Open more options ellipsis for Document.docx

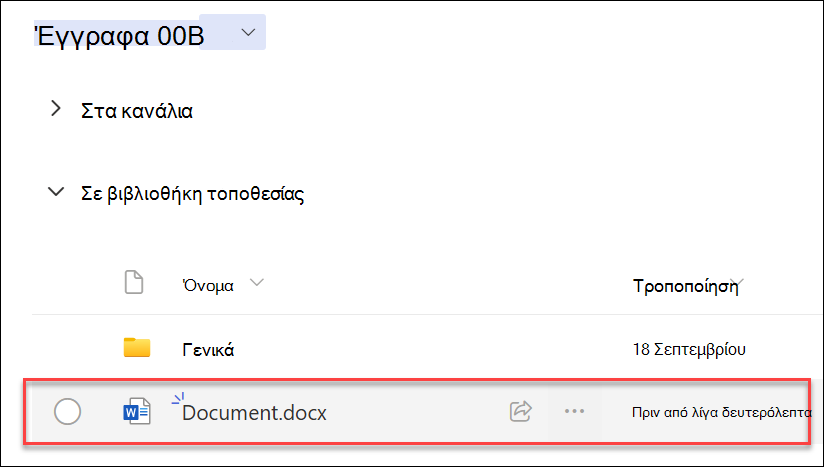point(574,411)
